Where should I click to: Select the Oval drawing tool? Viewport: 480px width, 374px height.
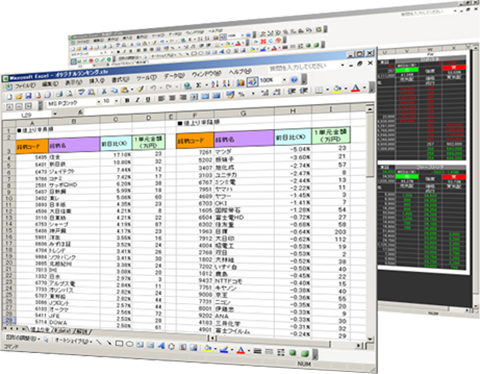coord(129,345)
